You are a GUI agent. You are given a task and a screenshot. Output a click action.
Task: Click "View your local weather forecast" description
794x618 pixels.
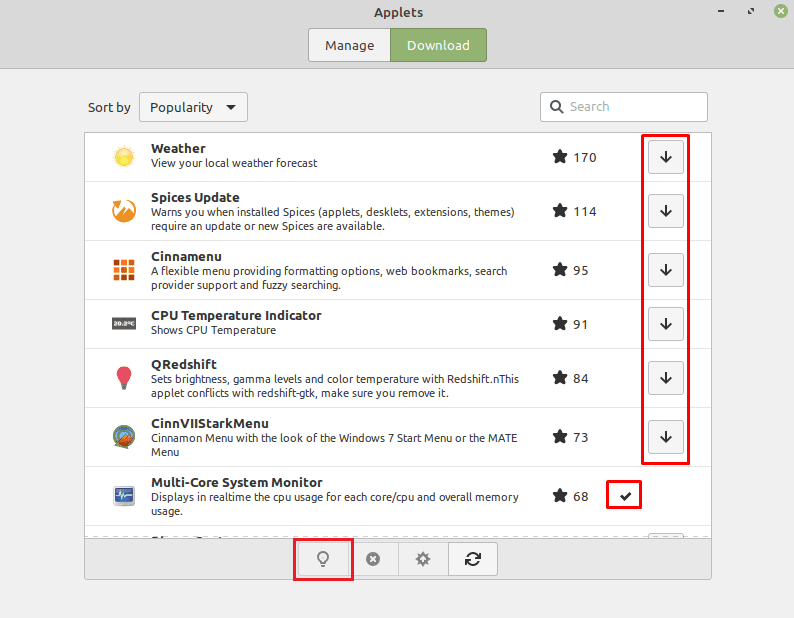coord(234,163)
